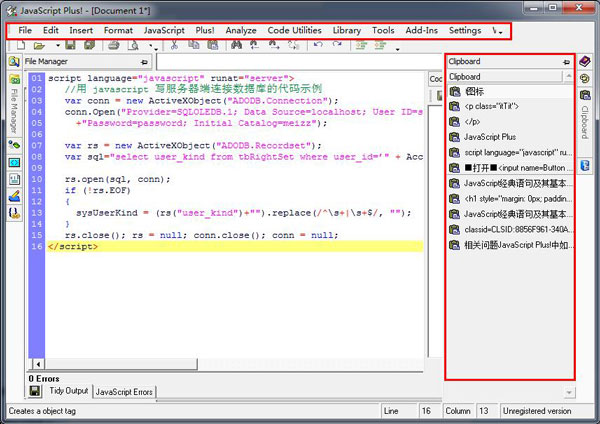The height and width of the screenshot is (424, 600).
Task: Select clipboard entry starting 'classid=CLSID'
Action: pyautogui.click(x=509, y=230)
